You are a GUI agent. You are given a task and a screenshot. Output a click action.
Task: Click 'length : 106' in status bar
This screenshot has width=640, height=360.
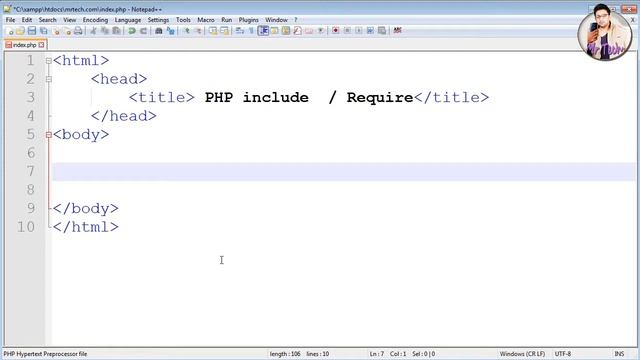tap(285, 354)
